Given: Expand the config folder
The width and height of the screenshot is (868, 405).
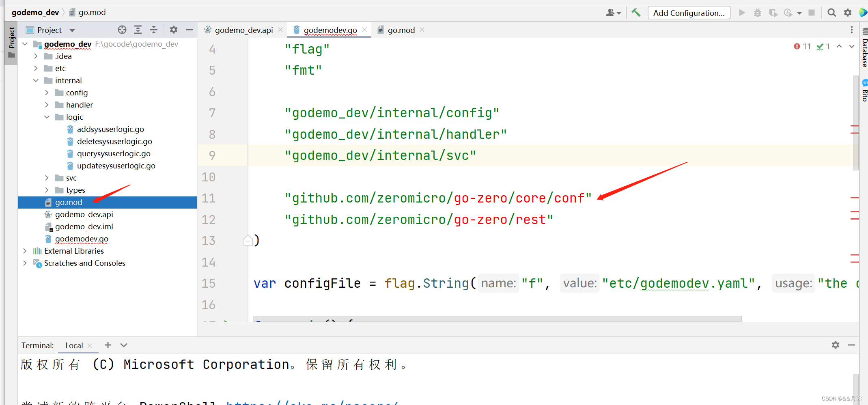Looking at the screenshot, I should point(47,93).
